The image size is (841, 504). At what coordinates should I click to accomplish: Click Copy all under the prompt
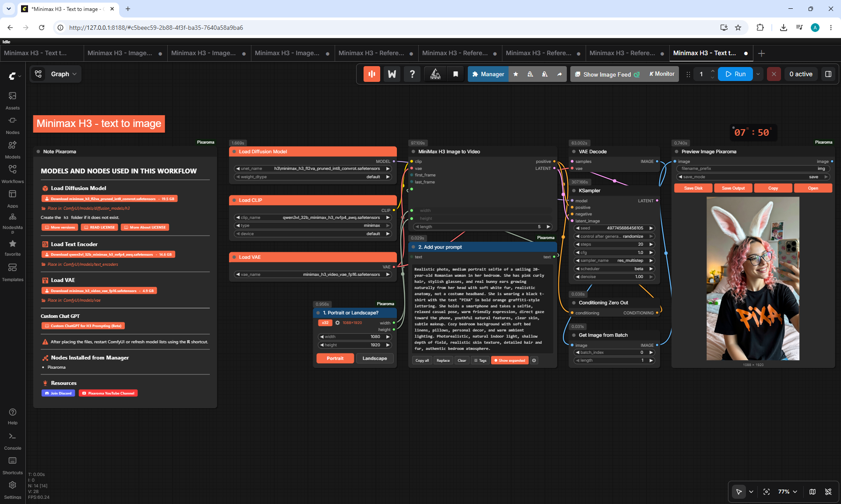pos(422,360)
